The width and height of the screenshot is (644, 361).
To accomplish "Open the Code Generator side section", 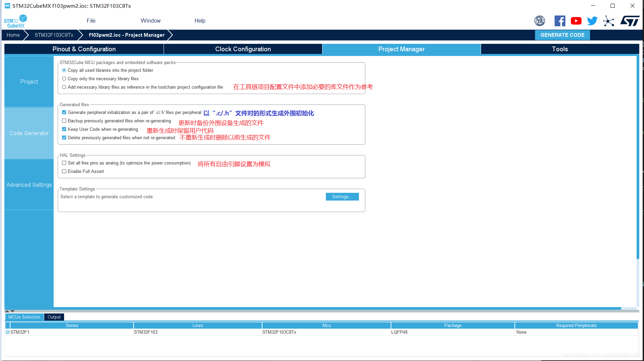I will click(x=29, y=133).
